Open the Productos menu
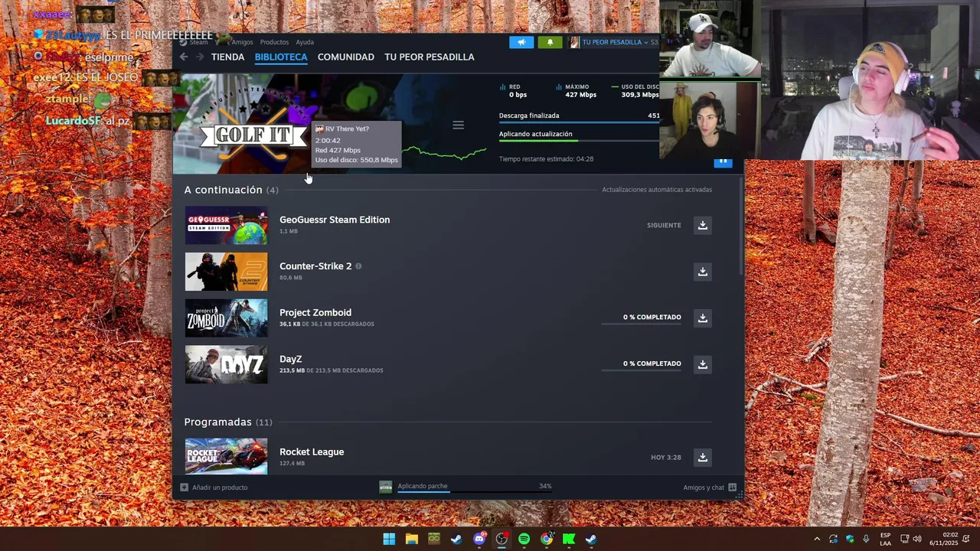The width and height of the screenshot is (980, 551). 274,42
